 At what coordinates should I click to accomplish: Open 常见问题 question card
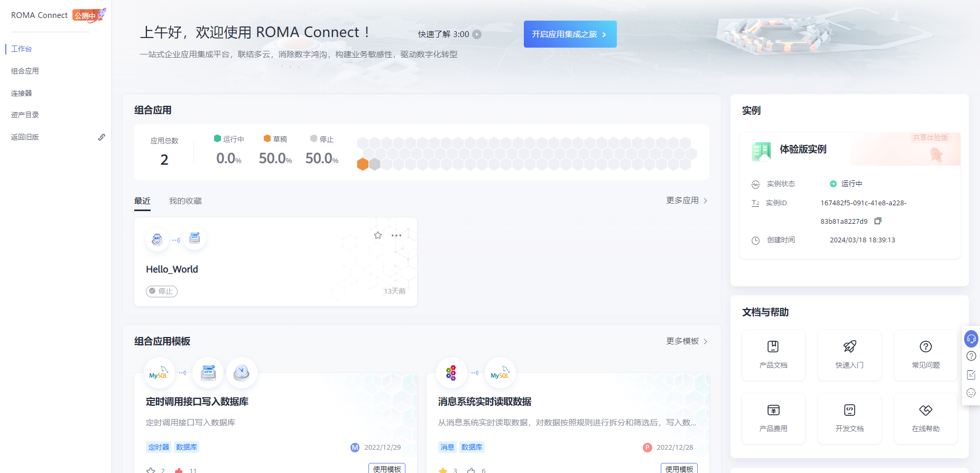tap(926, 355)
